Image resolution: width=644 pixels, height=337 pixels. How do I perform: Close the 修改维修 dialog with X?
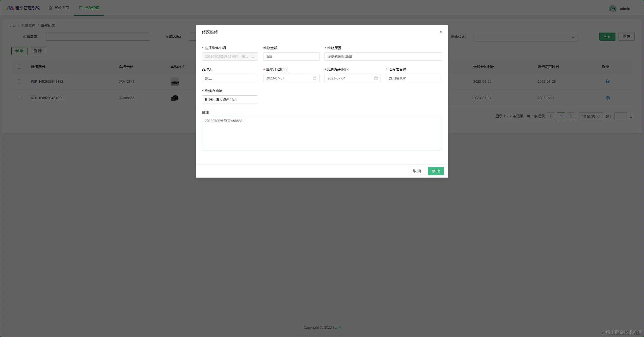pyautogui.click(x=441, y=32)
